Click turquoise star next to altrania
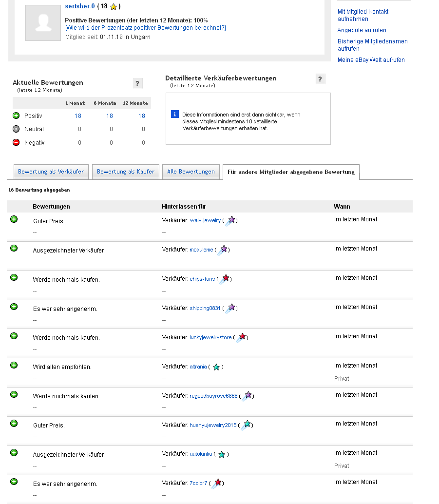The width and height of the screenshot is (439, 504). (x=216, y=367)
